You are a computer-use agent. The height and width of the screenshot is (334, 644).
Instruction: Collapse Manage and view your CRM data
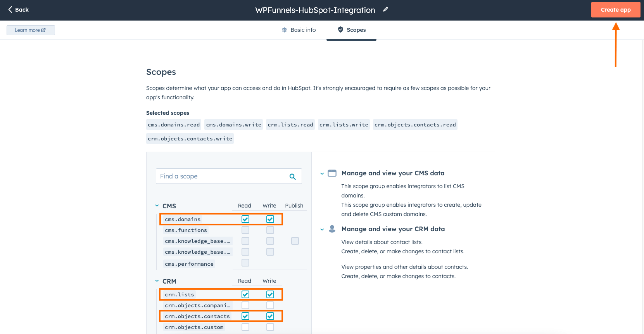[x=322, y=229]
